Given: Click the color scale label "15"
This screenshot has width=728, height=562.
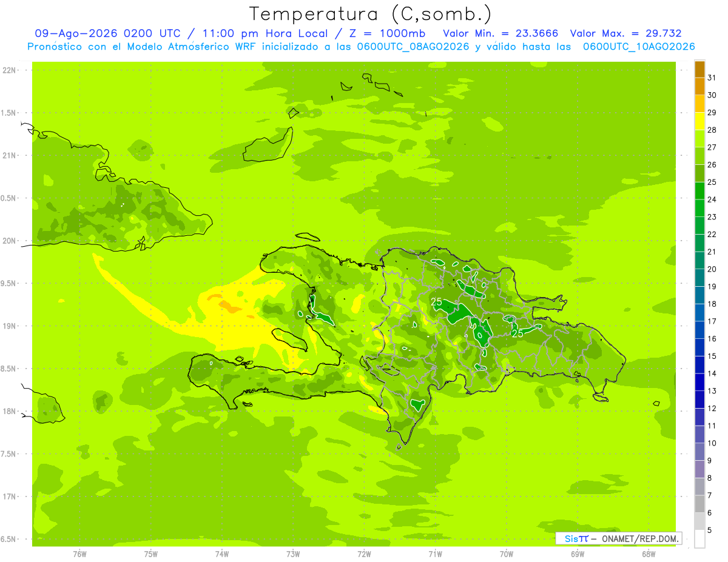Looking at the screenshot, I should coord(712,356).
